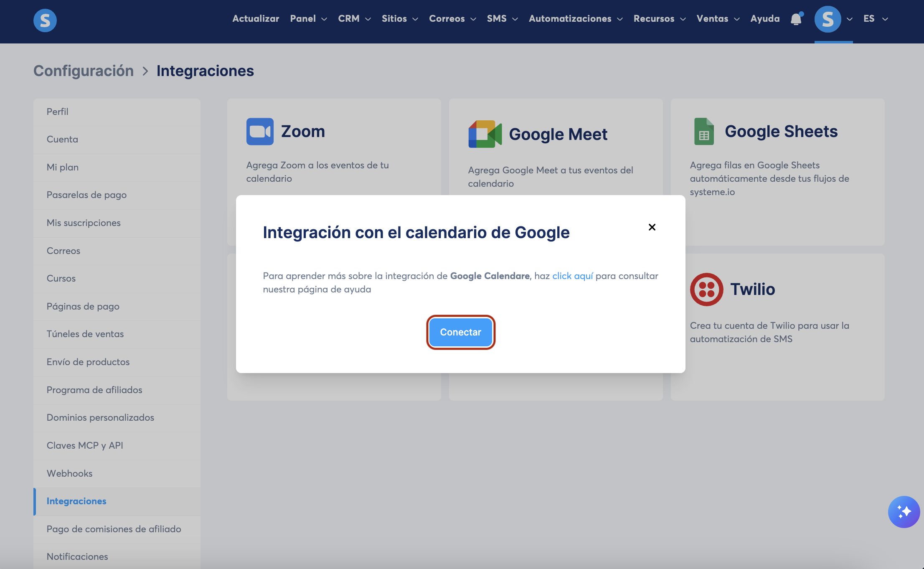Click the Conectar button

pyautogui.click(x=460, y=332)
